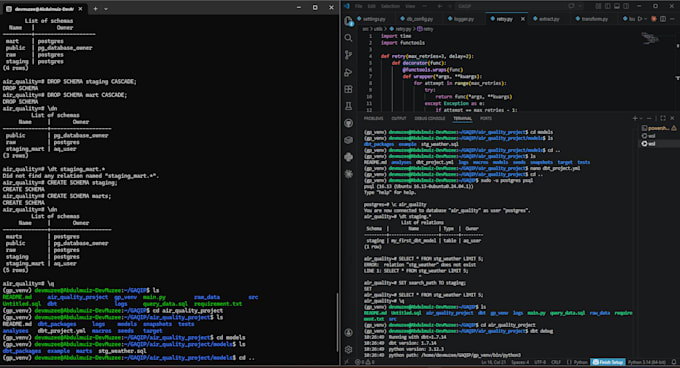Click the Ln, Col cursor position status item
The width and height of the screenshot is (680, 368).
(494, 362)
